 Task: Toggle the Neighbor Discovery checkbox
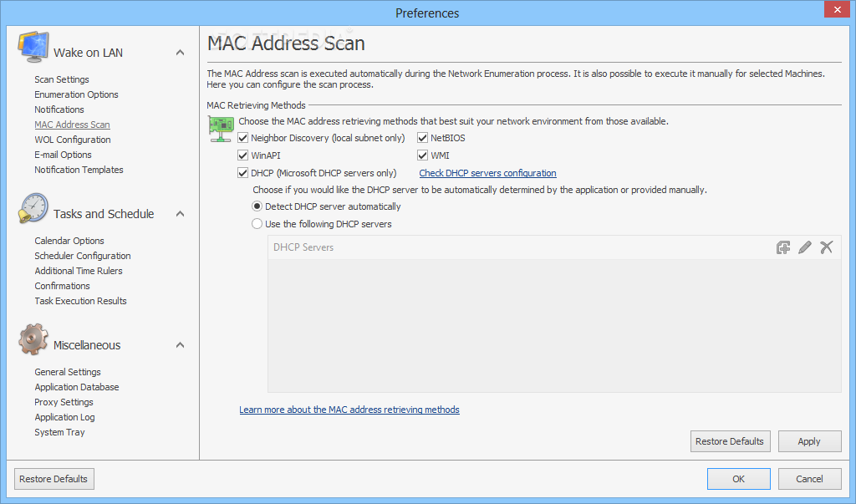point(243,138)
